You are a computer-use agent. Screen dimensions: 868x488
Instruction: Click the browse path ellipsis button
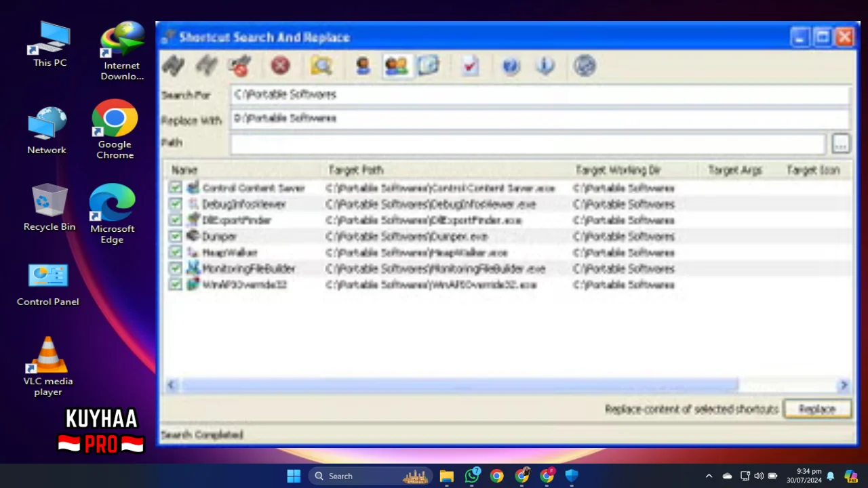(840, 144)
